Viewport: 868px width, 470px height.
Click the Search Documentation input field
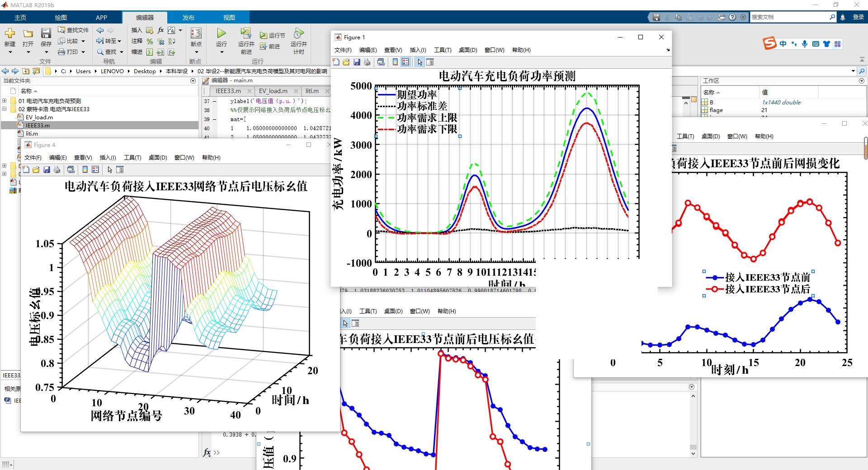[789, 17]
